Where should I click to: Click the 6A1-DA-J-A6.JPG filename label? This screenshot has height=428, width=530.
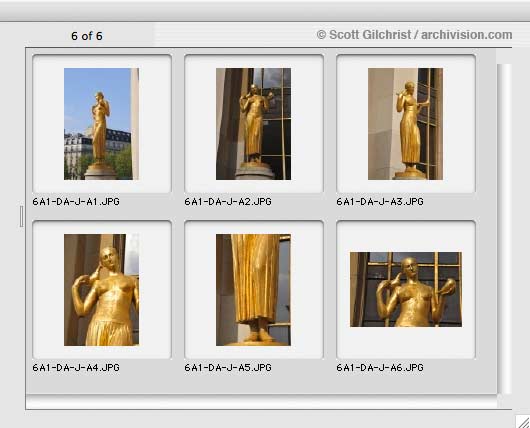(x=380, y=367)
